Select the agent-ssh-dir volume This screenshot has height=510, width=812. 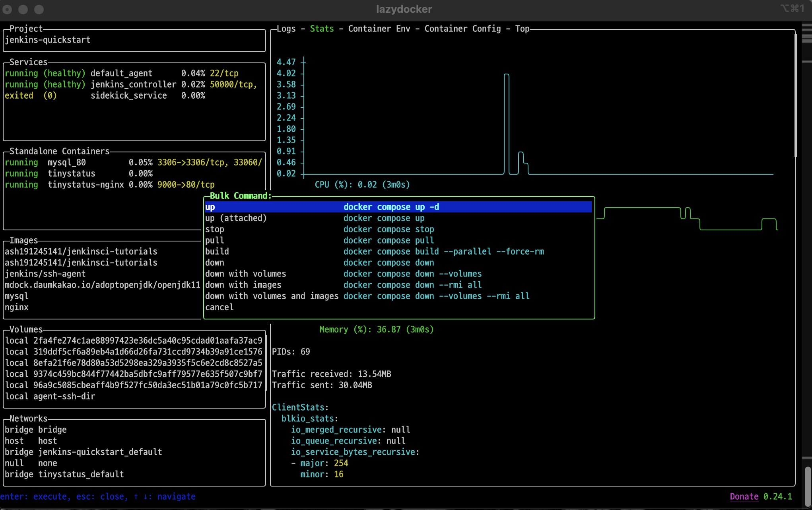[64, 396]
